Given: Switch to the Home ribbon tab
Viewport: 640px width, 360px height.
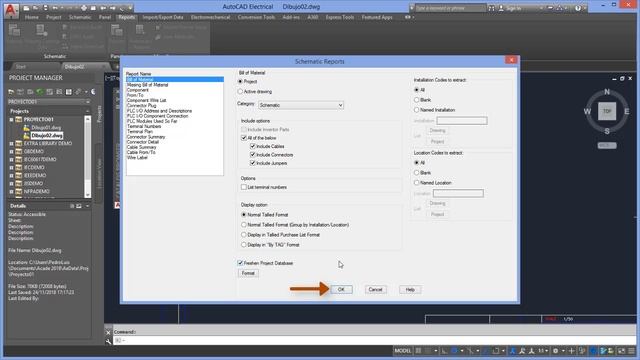Looking at the screenshot, I should pos(31,18).
